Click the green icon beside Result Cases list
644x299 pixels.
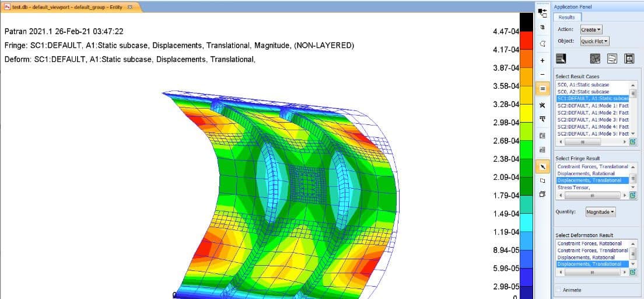pyautogui.click(x=633, y=142)
